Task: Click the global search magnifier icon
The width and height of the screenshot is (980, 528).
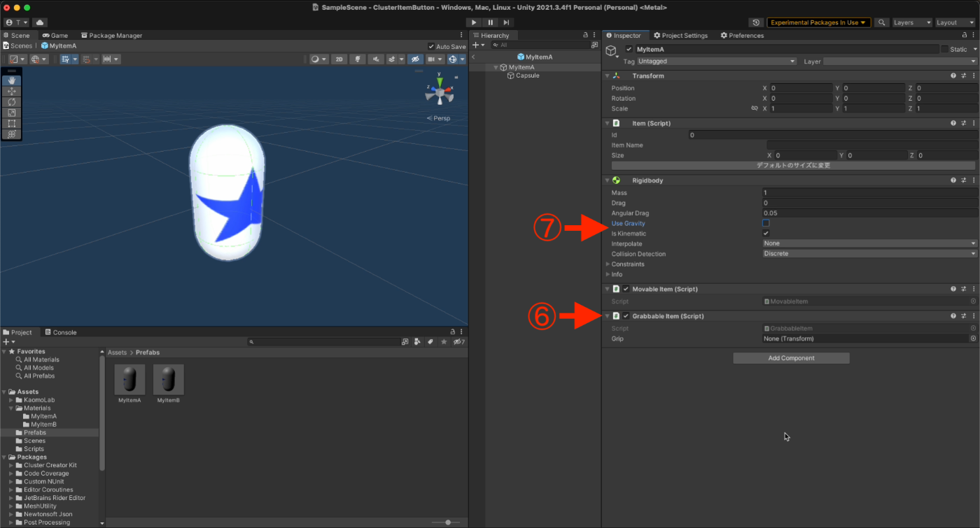Action: click(882, 22)
